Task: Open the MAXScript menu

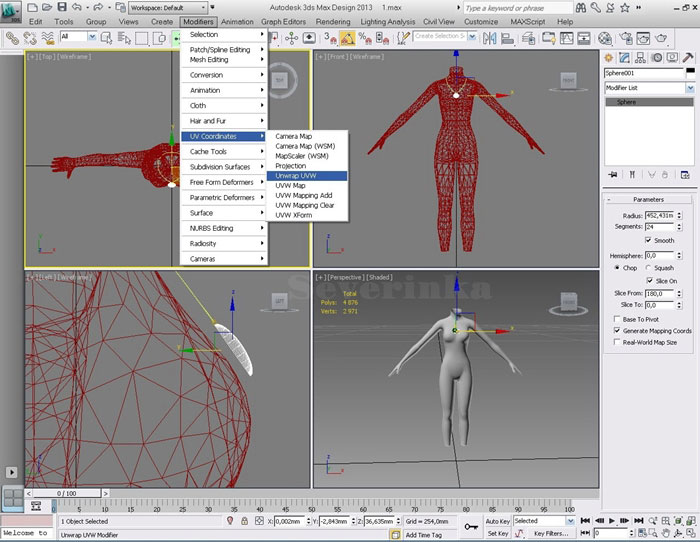Action: click(528, 21)
